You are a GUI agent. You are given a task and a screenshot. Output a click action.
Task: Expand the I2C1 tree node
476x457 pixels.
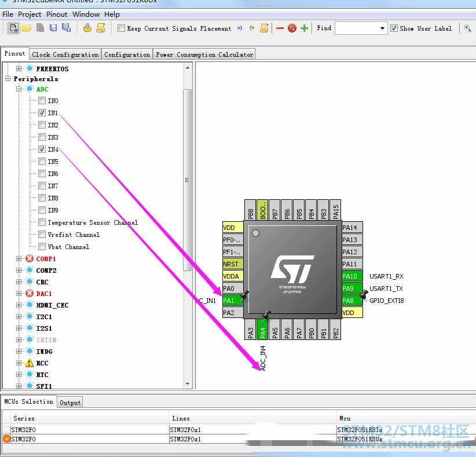coord(19,316)
